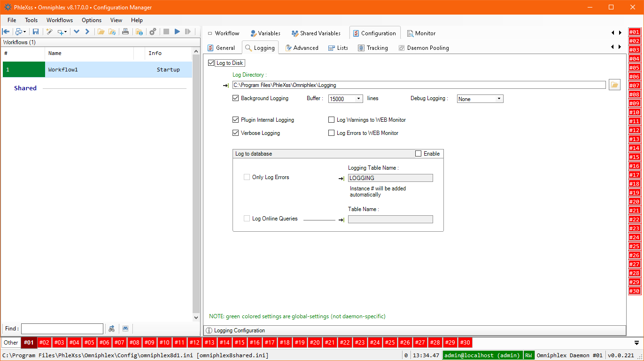Screen dimensions: 644x361
Task: Save the configuration with the floppy disk icon
Action: pos(36,31)
